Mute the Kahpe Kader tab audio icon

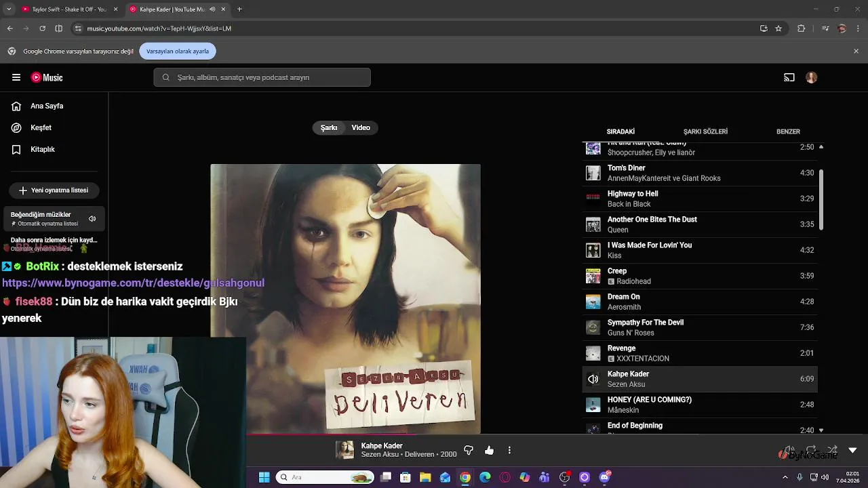212,9
